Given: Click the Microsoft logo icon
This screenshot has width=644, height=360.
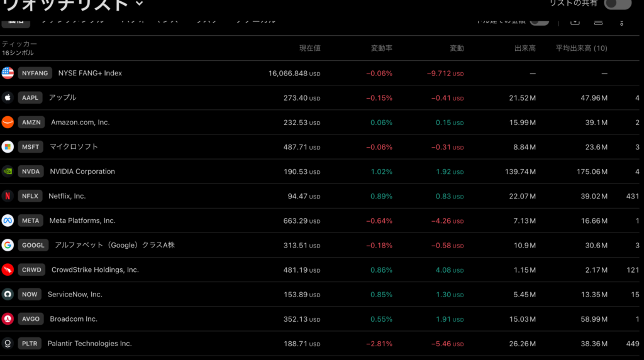Looking at the screenshot, I should pos(8,146).
